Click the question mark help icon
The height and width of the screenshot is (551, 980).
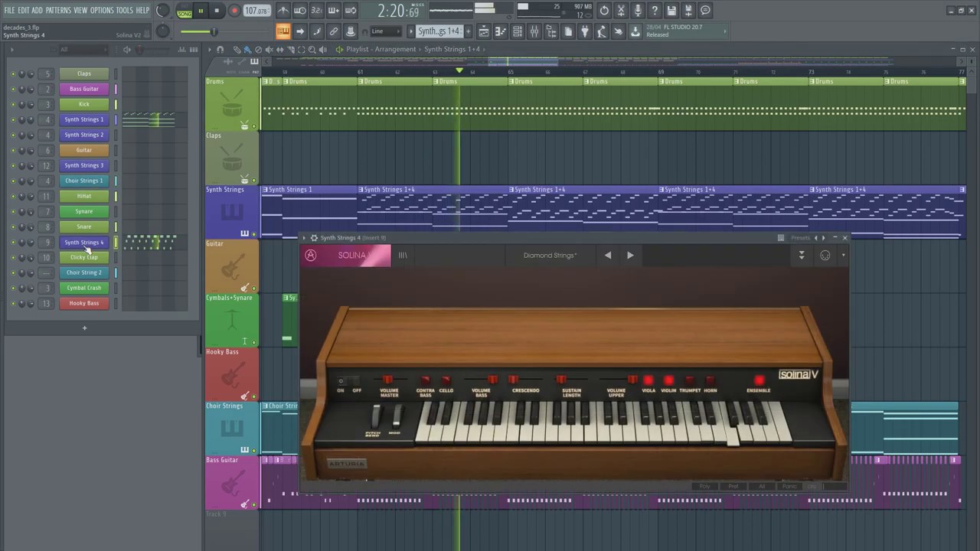655,11
